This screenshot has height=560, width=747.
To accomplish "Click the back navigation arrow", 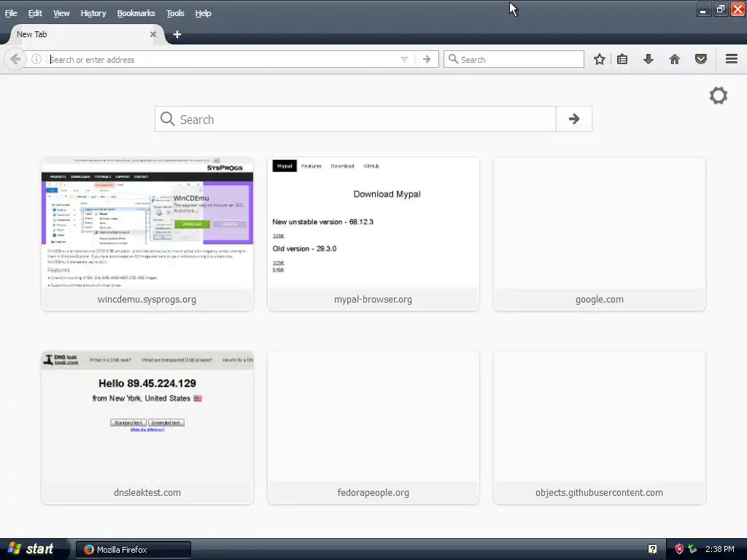I will pos(15,59).
